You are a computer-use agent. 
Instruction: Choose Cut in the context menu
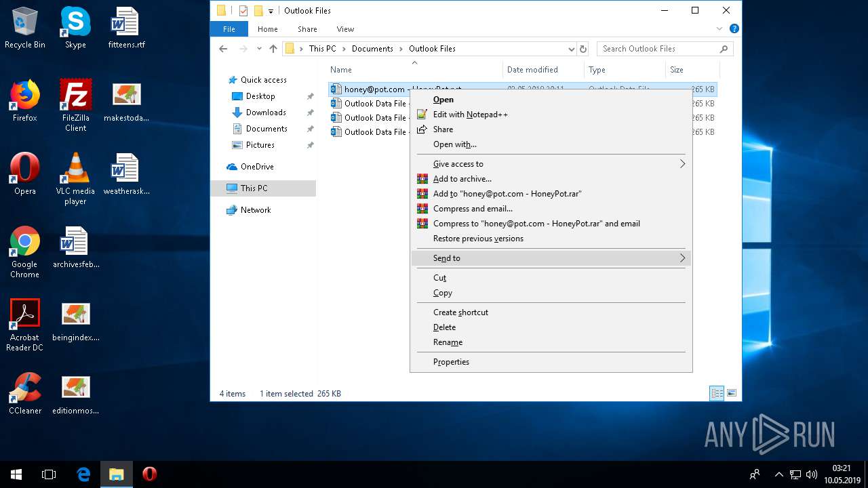point(551,278)
